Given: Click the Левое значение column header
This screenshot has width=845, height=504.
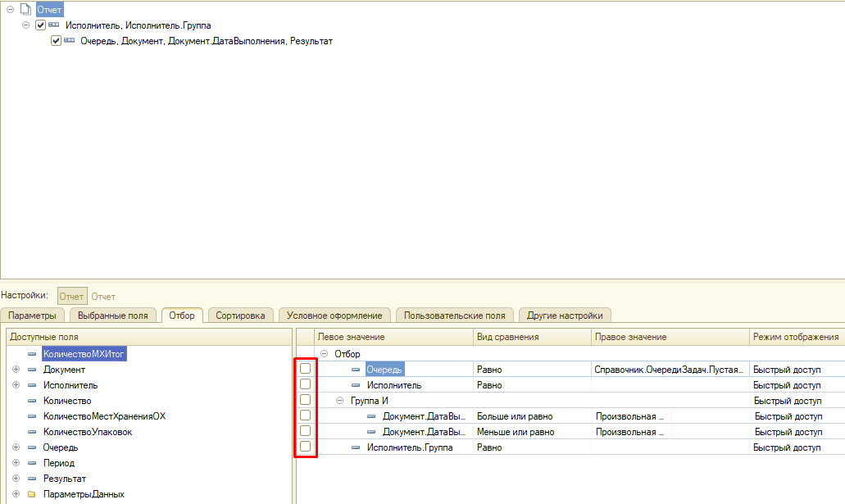Looking at the screenshot, I should [394, 337].
